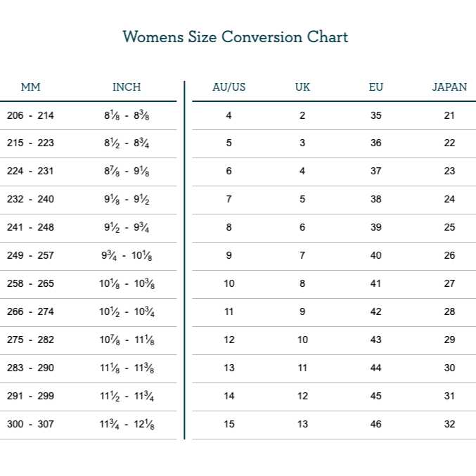
Task: Click AU/US size 14 cell
Action: pos(229,397)
